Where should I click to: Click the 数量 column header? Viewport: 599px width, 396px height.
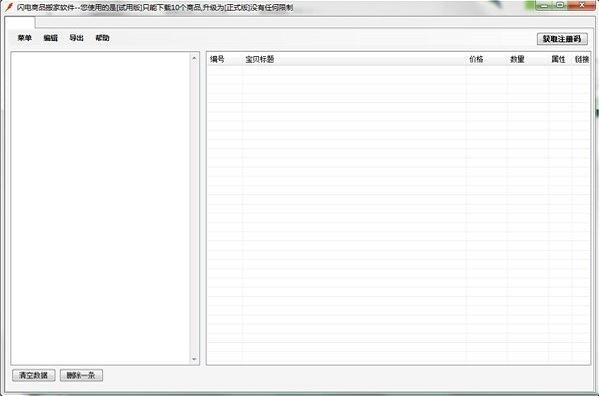click(x=517, y=59)
